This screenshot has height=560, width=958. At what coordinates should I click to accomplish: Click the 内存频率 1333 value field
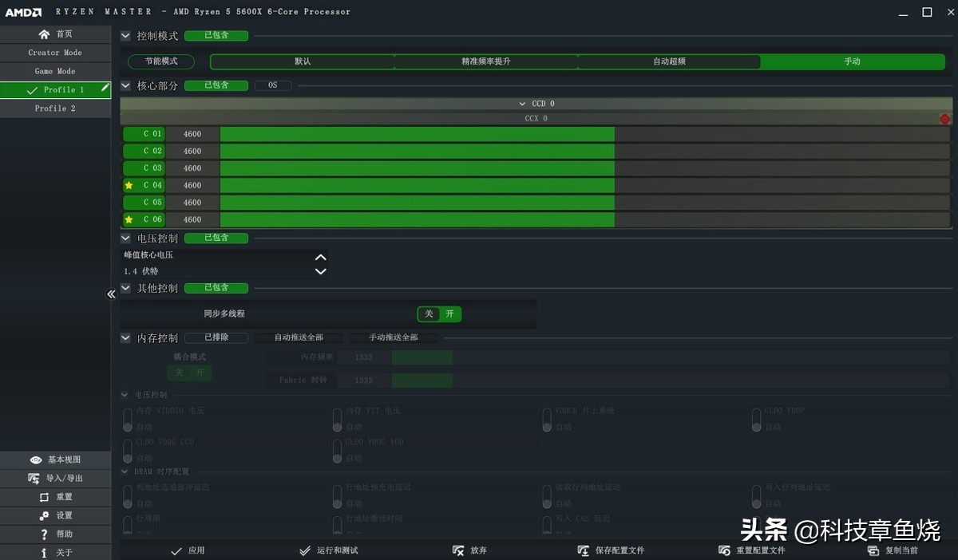point(364,357)
